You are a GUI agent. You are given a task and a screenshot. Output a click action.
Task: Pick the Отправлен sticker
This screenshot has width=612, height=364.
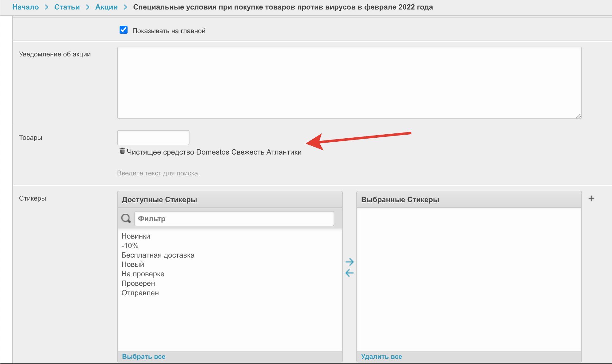pos(140,293)
